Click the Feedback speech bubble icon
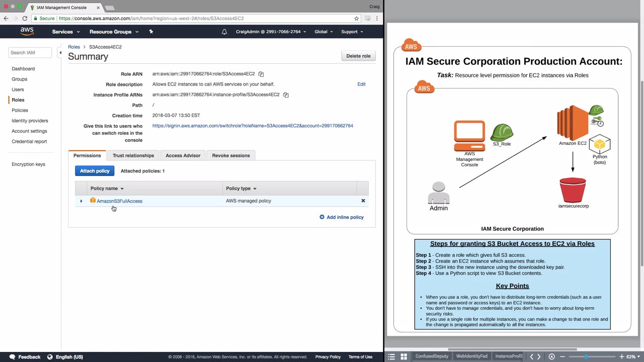Image resolution: width=644 pixels, height=362 pixels. (12, 357)
